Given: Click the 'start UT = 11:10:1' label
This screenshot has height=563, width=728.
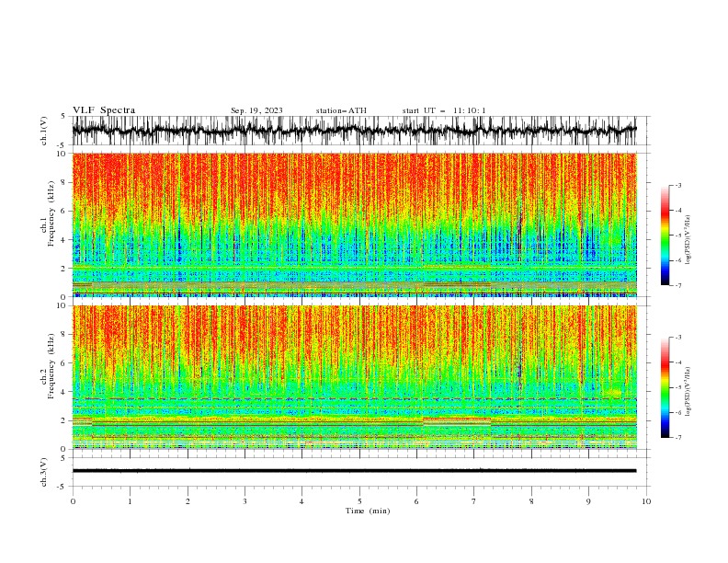Looking at the screenshot, I should (444, 110).
